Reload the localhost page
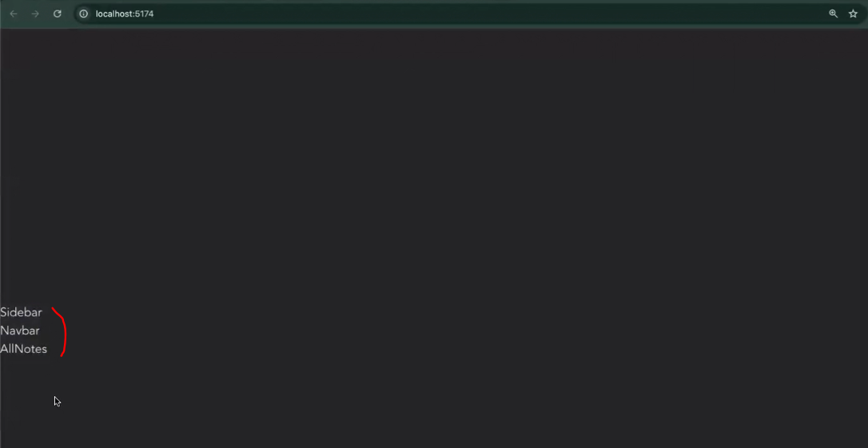868x448 pixels. pos(57,14)
